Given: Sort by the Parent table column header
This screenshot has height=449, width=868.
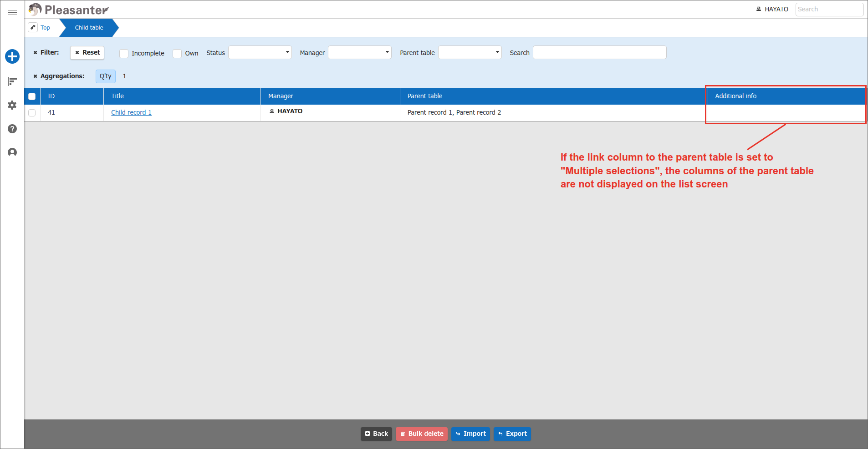Looking at the screenshot, I should [x=554, y=96].
